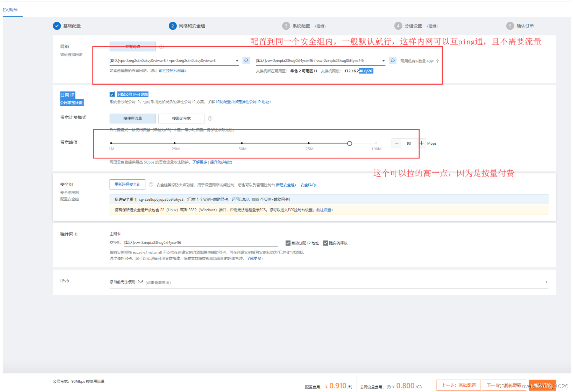Click 配置安全组 link
Image resolution: width=573 pixels, height=392 pixels.
click(x=69, y=199)
